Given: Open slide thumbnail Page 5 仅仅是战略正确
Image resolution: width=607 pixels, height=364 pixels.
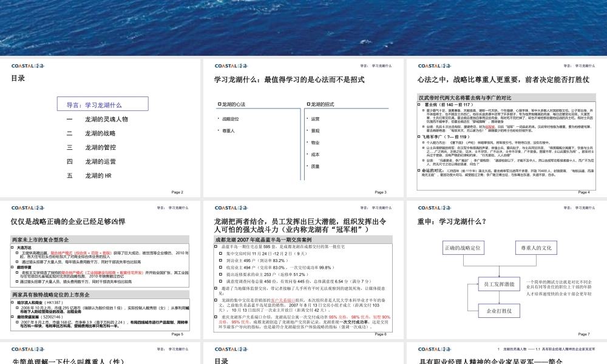Looking at the screenshot, I should click(100, 269).
